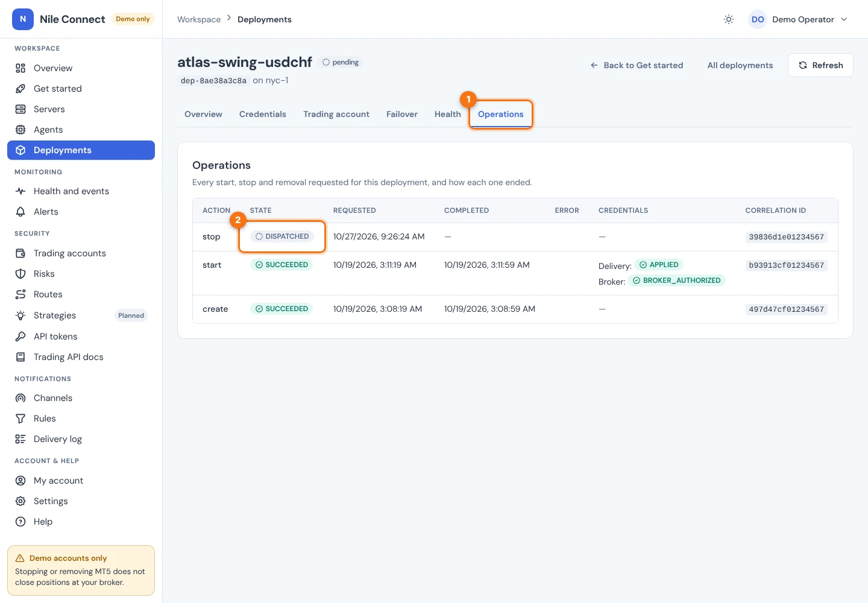868x603 pixels.
Task: Click the Refresh button
Action: click(820, 65)
